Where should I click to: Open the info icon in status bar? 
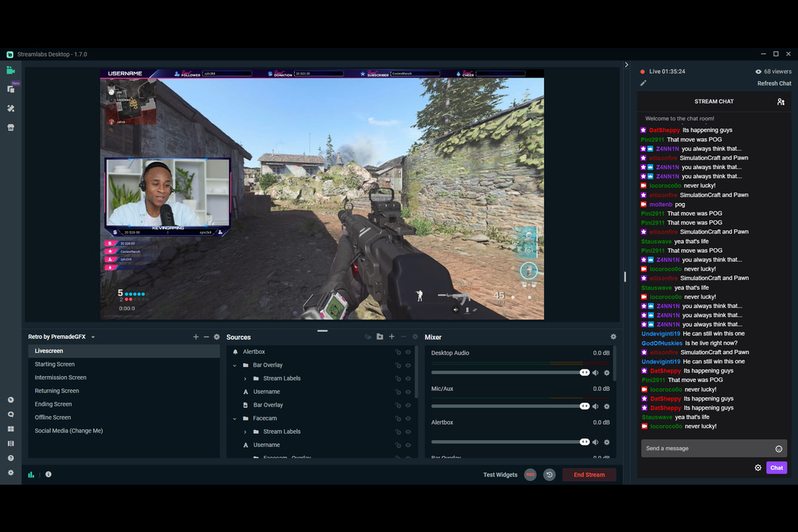coord(48,474)
